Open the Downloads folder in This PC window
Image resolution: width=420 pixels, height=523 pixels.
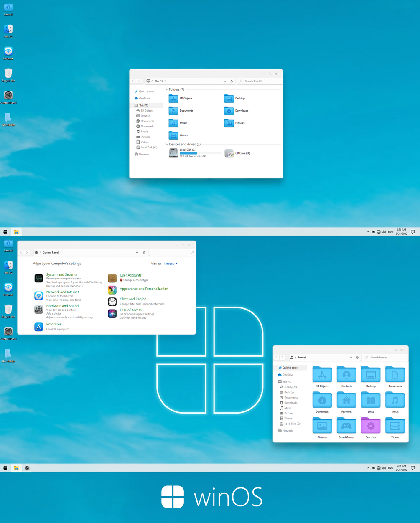pos(229,111)
